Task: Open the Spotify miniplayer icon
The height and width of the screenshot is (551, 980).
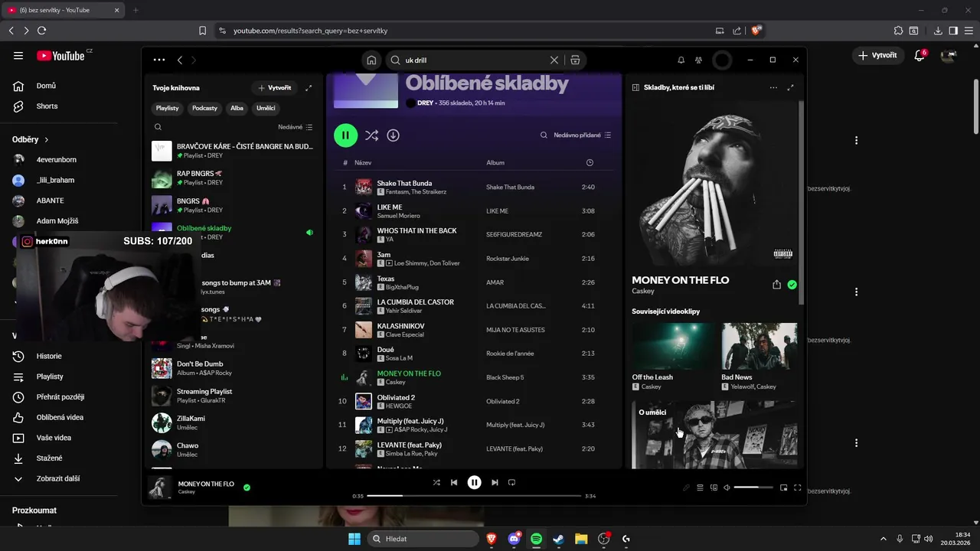Action: point(783,487)
